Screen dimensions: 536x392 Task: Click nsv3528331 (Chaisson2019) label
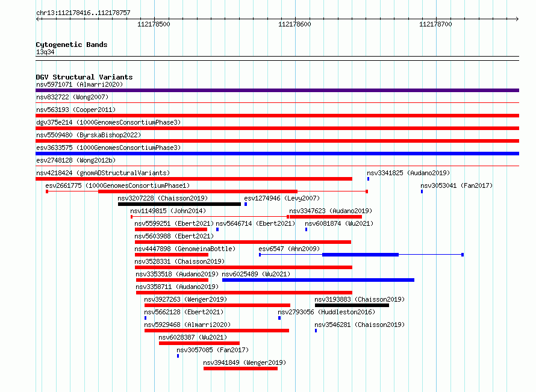pos(179,261)
